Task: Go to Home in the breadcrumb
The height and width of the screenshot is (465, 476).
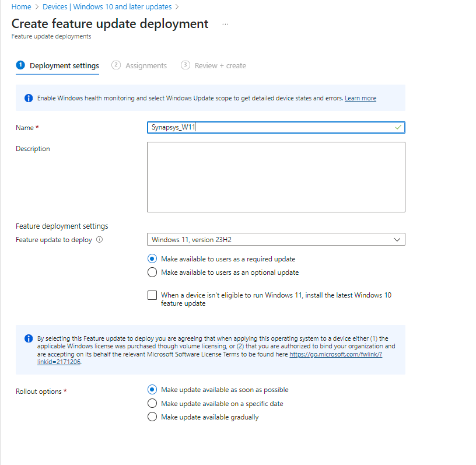Action: point(21,7)
